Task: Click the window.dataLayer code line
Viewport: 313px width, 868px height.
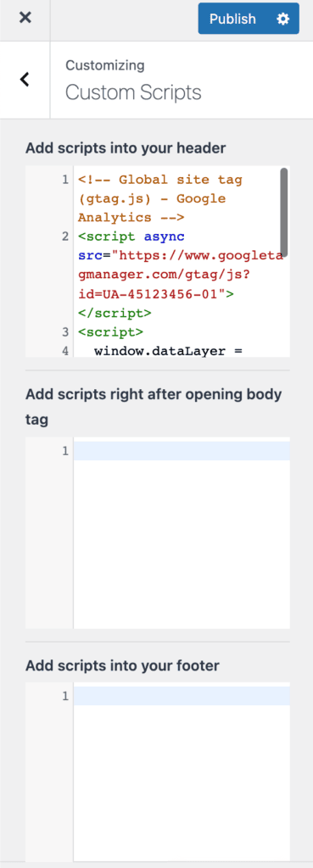Action: point(169,350)
